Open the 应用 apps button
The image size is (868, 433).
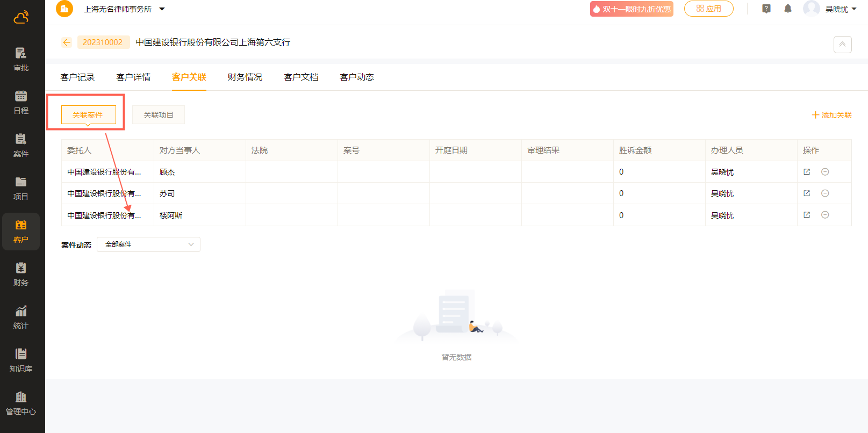pos(708,9)
